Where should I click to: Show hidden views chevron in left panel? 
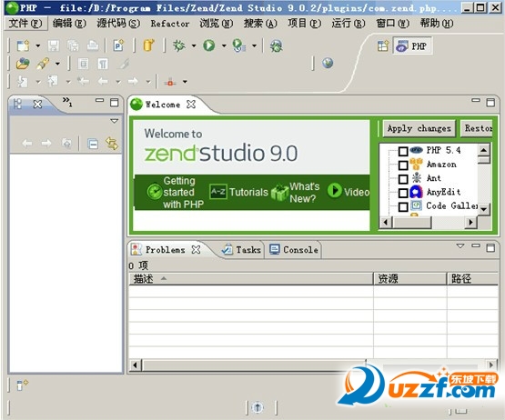point(67,102)
